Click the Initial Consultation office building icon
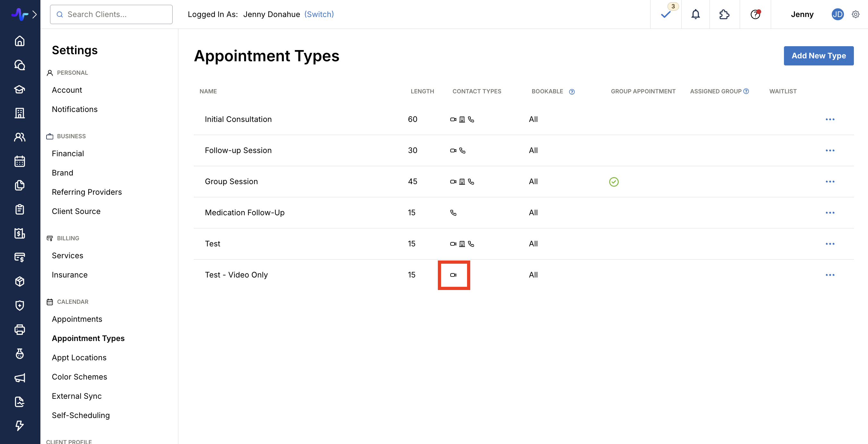 tap(462, 119)
